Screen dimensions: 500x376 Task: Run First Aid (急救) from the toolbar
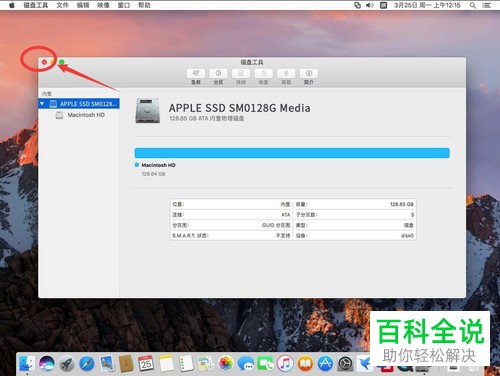(196, 73)
